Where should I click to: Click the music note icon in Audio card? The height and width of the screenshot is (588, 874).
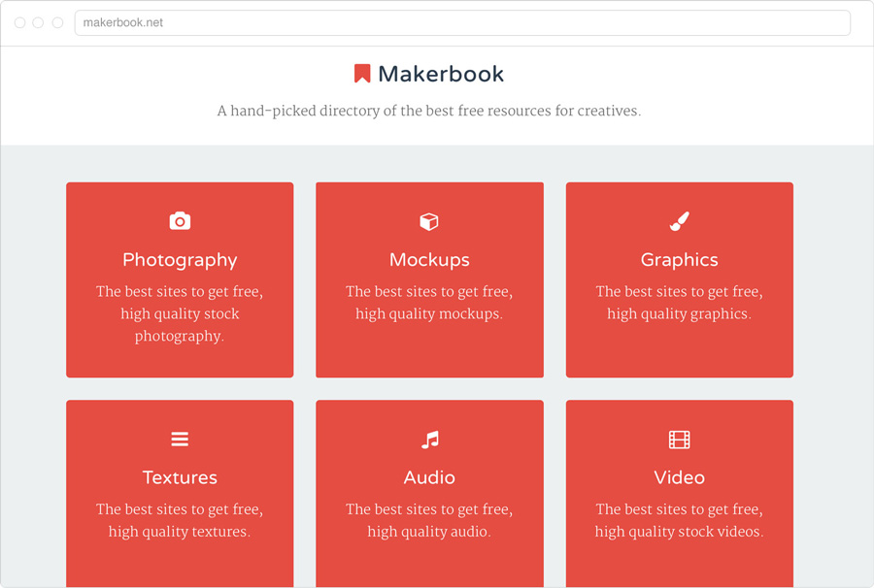click(x=430, y=440)
